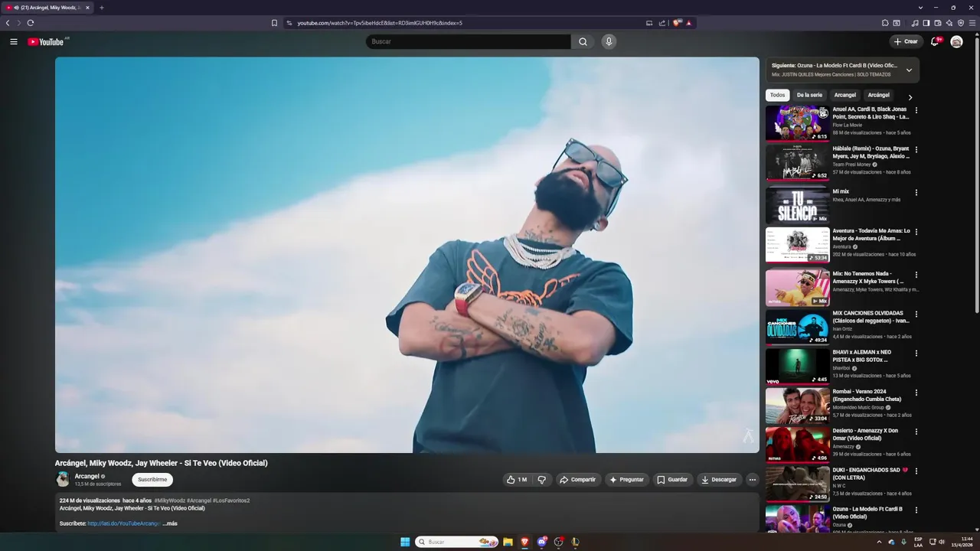980x551 pixels.
Task: Download video with Descargar button
Action: click(x=719, y=480)
